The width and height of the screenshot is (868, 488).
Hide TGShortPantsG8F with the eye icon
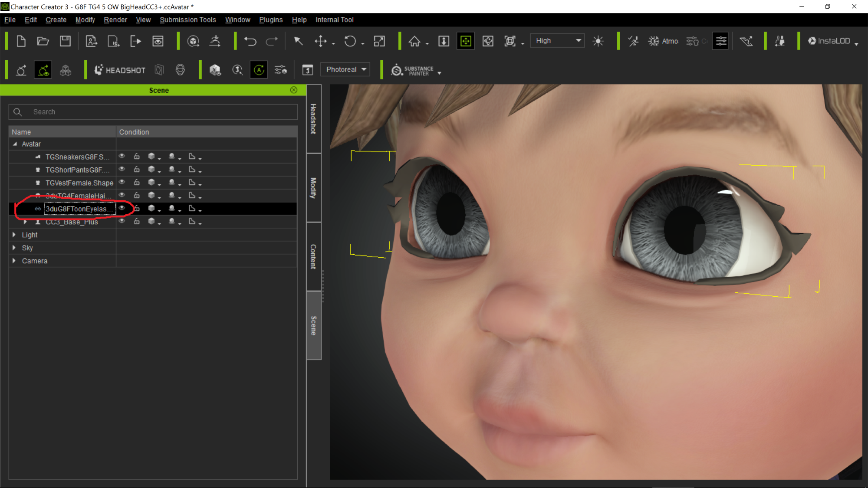coord(122,169)
